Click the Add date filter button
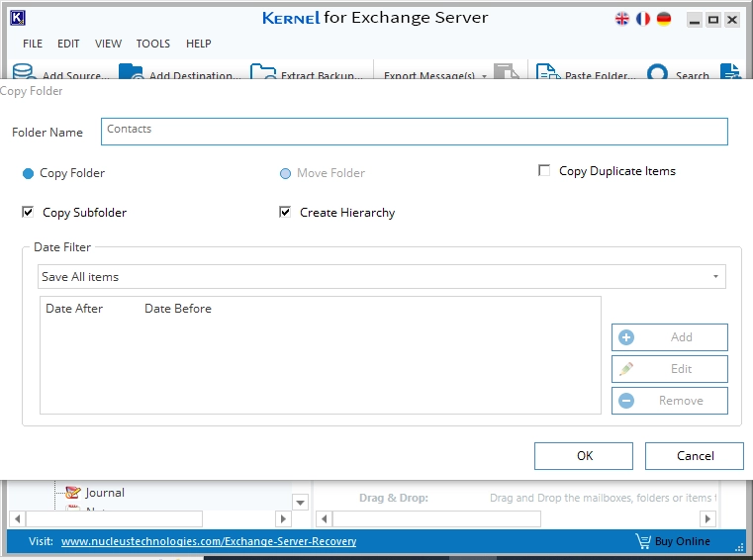This screenshot has width=753, height=560. pyautogui.click(x=670, y=337)
